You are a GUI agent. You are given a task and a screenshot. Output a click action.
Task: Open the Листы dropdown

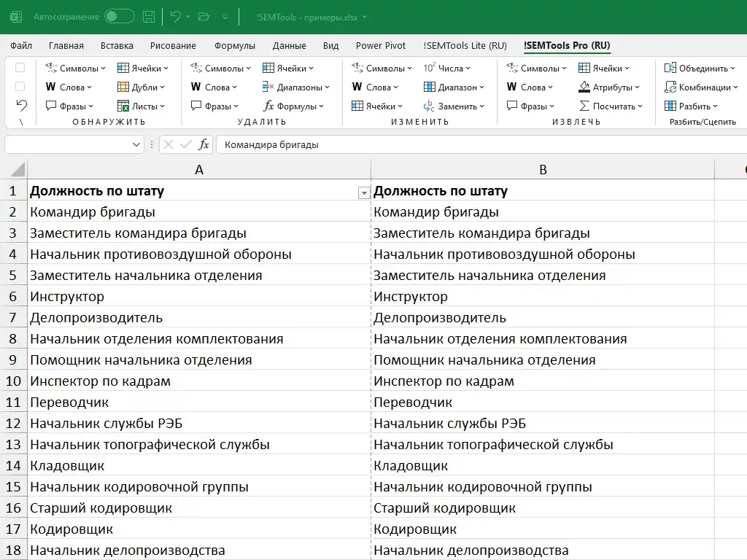point(141,106)
